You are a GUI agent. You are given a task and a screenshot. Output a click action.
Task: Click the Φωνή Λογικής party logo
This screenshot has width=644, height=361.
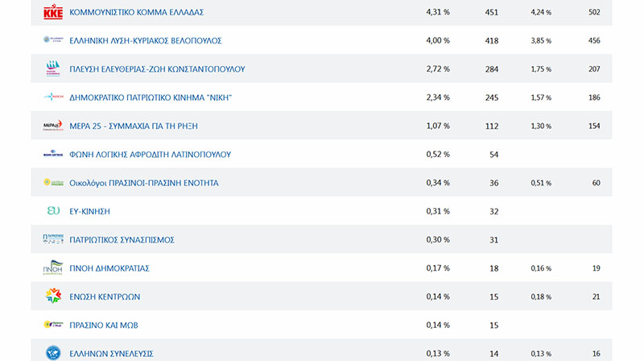pyautogui.click(x=52, y=154)
